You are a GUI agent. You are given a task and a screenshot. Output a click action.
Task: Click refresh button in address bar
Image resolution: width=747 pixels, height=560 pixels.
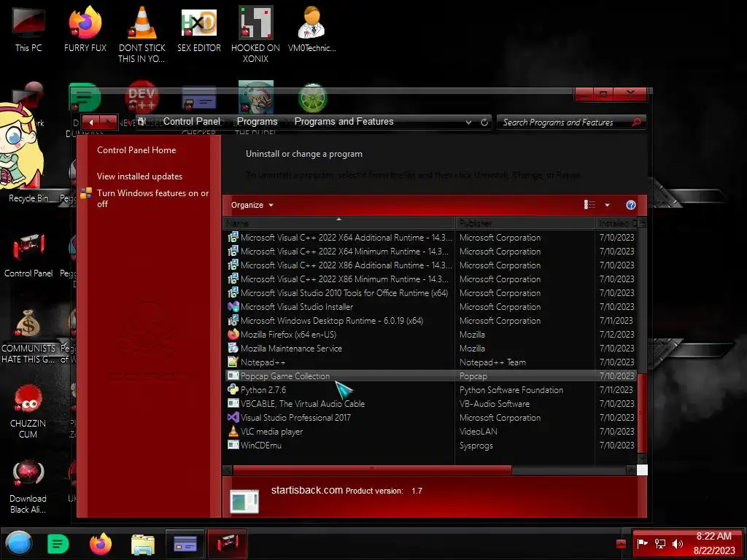click(x=484, y=122)
